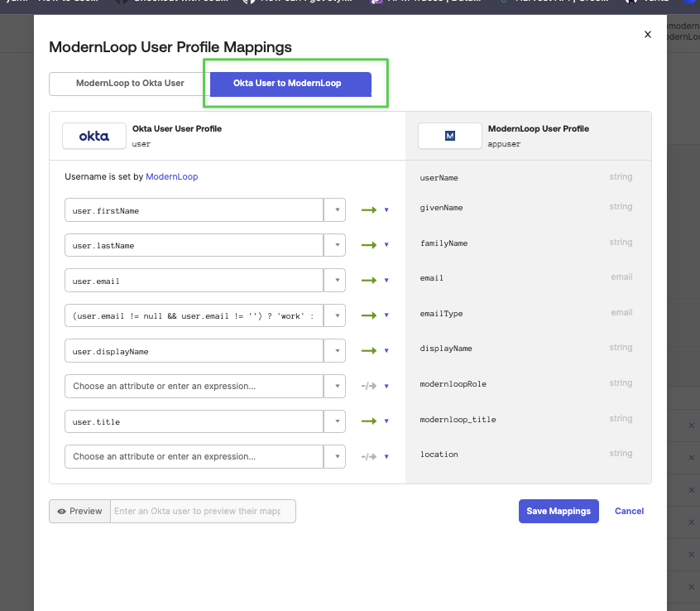
Task: Open dropdown for user.title field
Action: coord(334,421)
